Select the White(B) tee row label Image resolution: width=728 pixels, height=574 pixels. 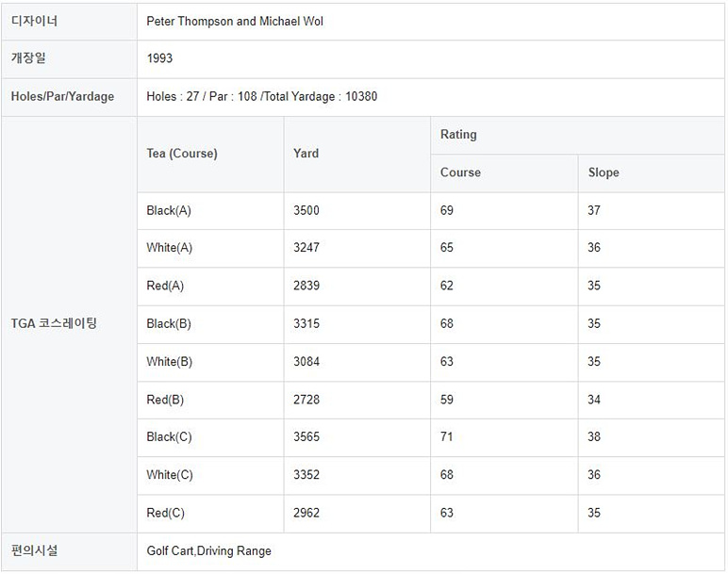point(170,362)
